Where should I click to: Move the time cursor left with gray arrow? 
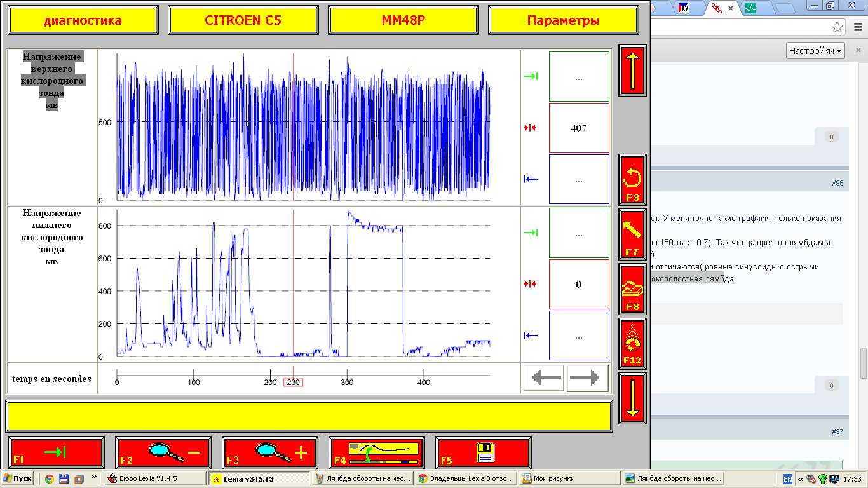pos(544,379)
